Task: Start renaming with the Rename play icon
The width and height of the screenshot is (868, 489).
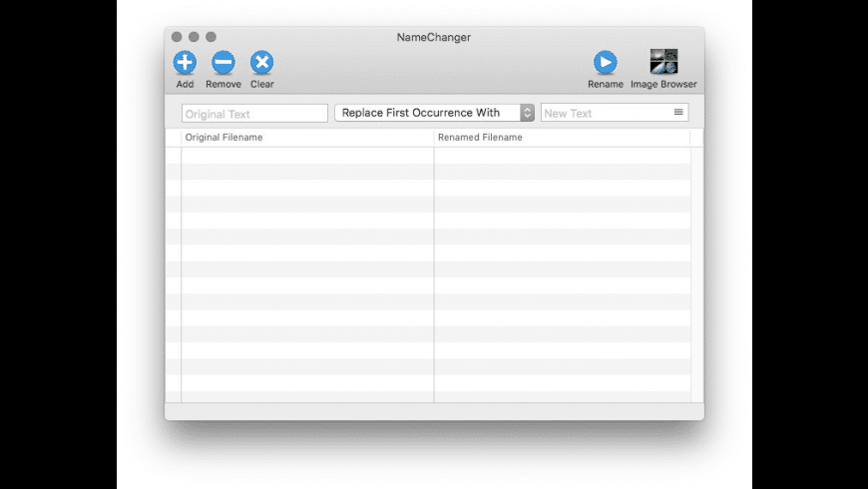Action: (605, 62)
